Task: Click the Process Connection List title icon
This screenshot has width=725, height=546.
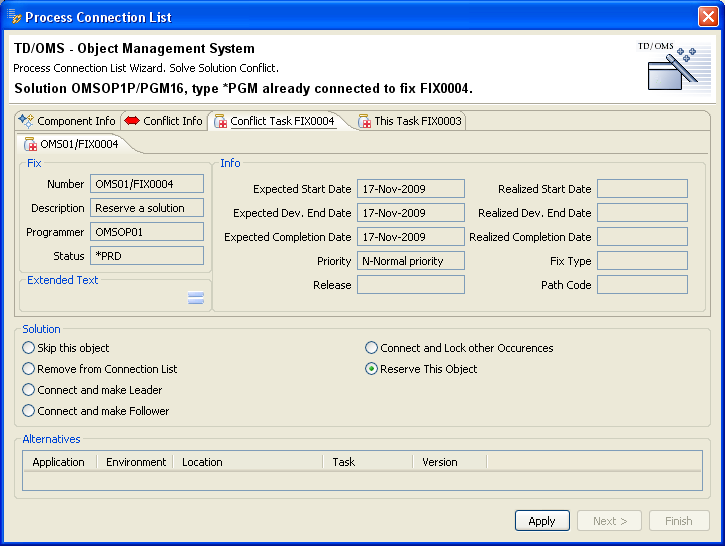Action: (x=13, y=17)
